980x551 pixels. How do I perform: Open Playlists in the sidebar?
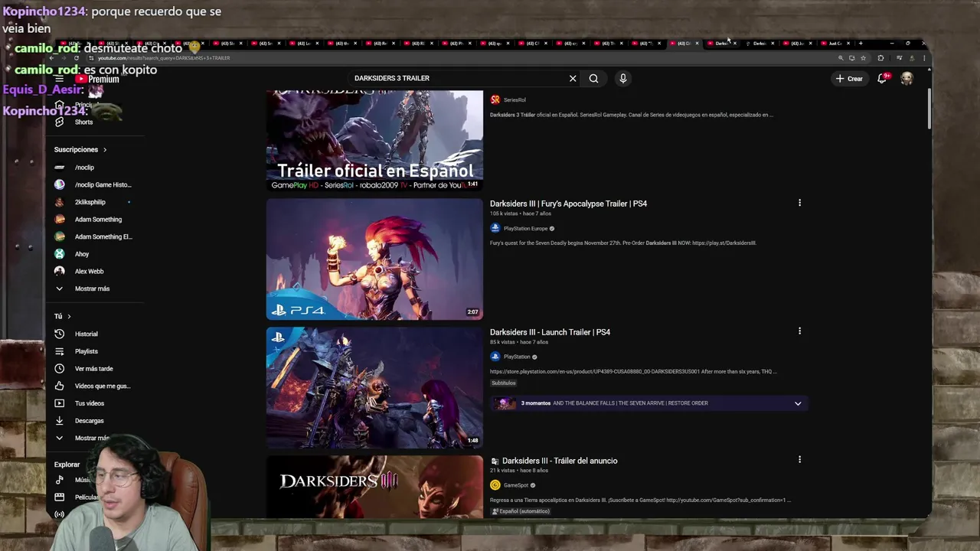[86, 351]
